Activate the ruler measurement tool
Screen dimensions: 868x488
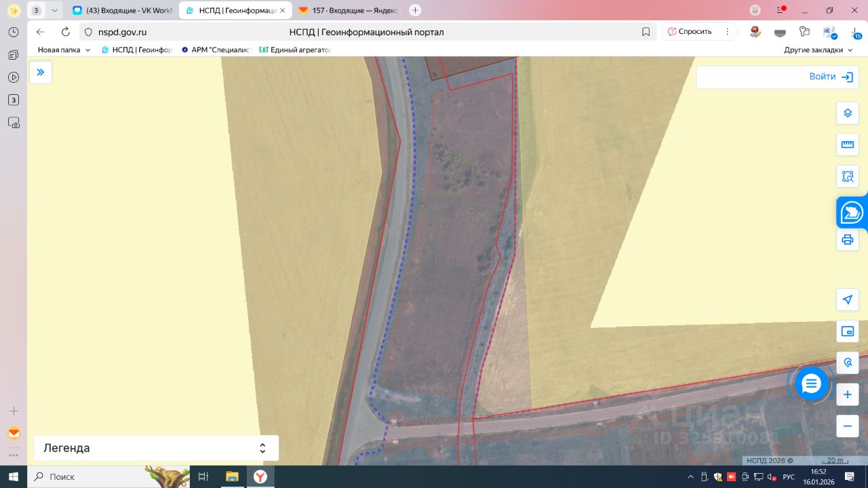pyautogui.click(x=848, y=144)
